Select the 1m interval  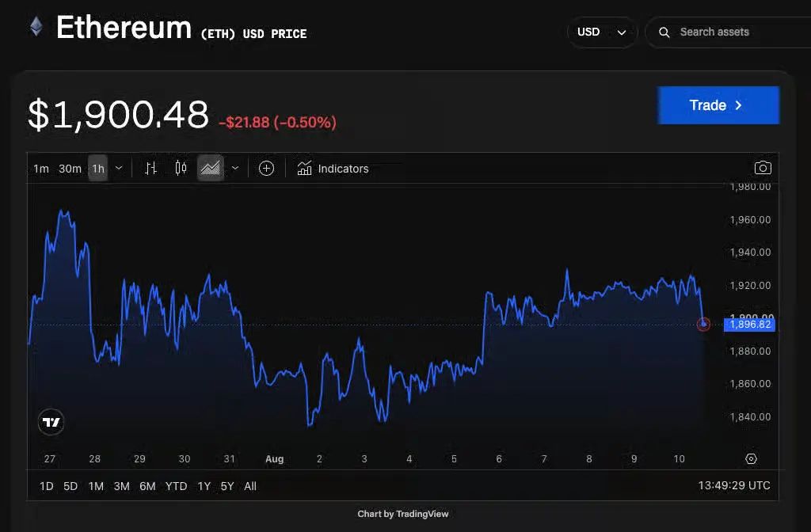click(x=41, y=169)
